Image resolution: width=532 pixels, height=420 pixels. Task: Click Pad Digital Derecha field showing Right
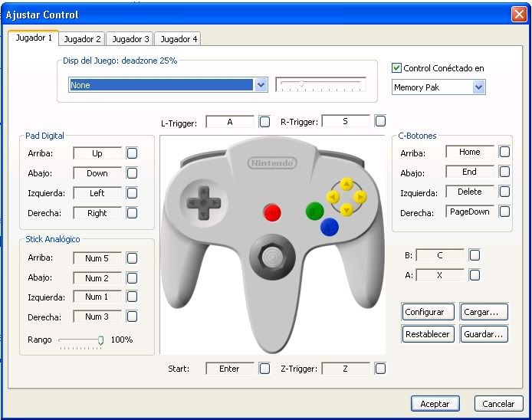97,213
